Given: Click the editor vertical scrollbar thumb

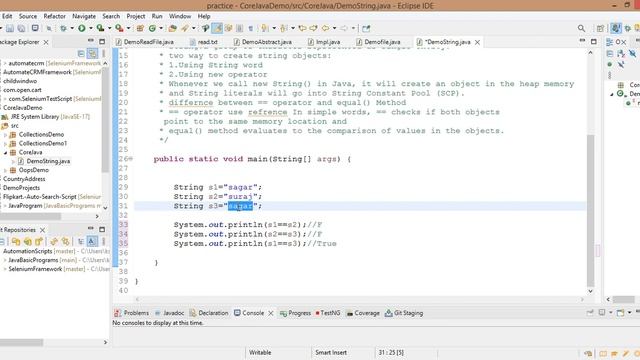Looking at the screenshot, I should [590, 211].
